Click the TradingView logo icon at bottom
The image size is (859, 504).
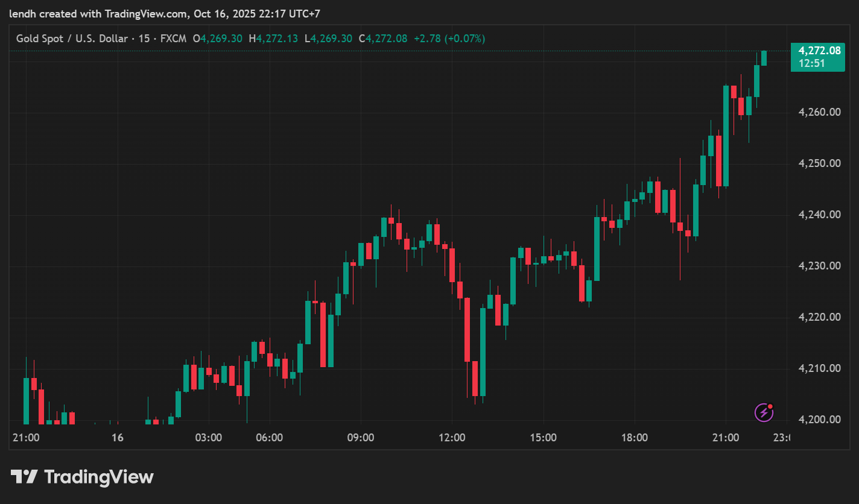coord(24,477)
